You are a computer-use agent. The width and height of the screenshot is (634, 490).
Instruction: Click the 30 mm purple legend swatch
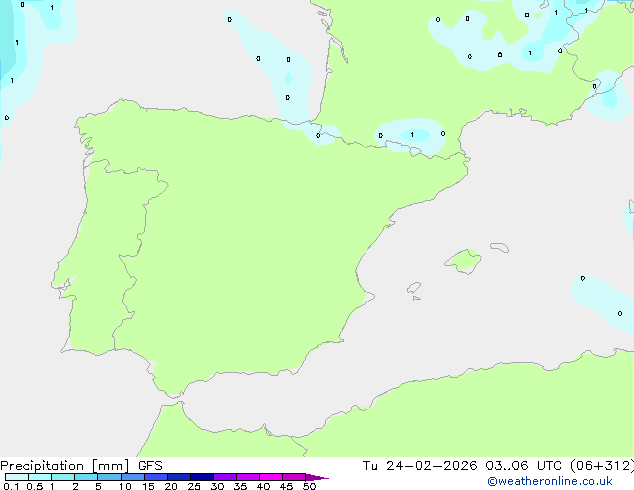tap(225, 477)
